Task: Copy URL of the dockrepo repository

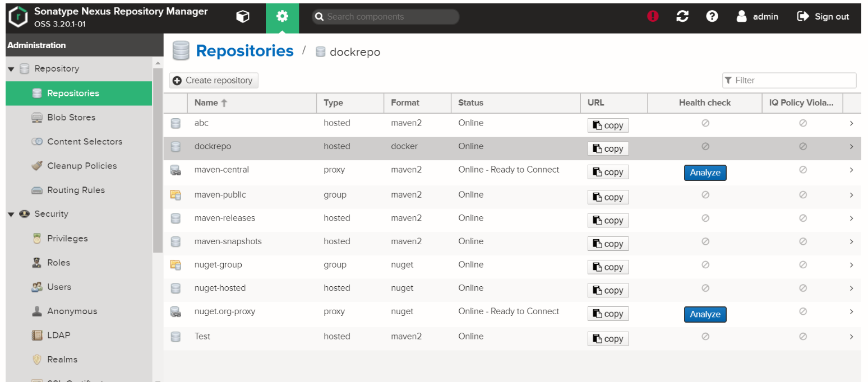Action: coord(608,148)
